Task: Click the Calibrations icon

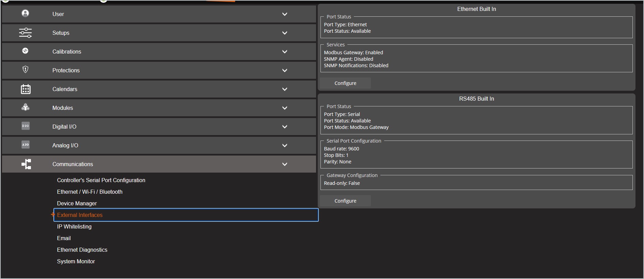Action: (x=25, y=51)
